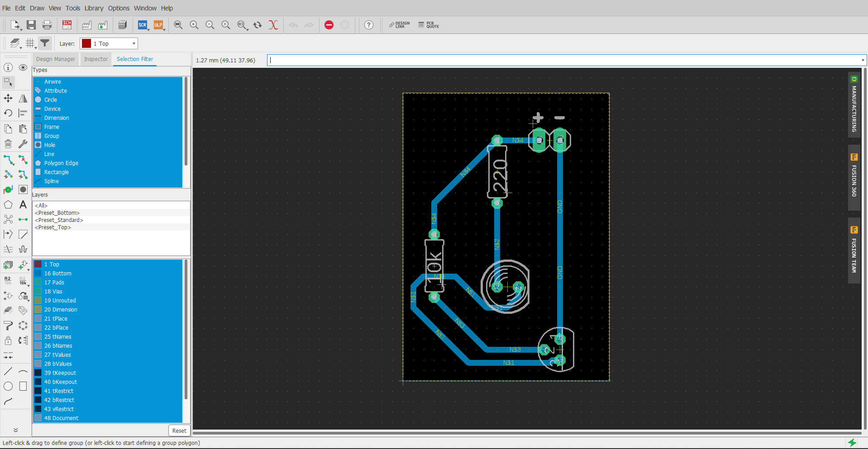Open the Library menu
The height and width of the screenshot is (449, 868).
coord(94,8)
